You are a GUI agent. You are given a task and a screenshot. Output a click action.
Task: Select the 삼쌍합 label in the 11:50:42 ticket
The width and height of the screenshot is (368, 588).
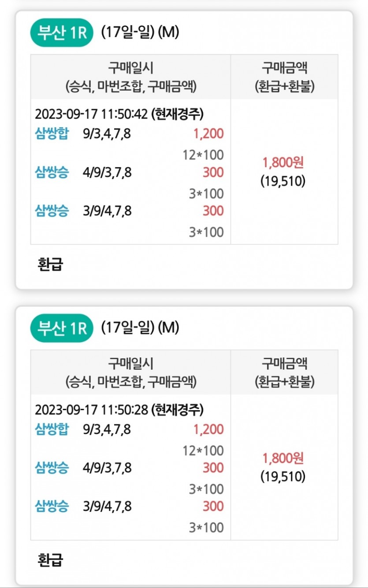(52, 134)
